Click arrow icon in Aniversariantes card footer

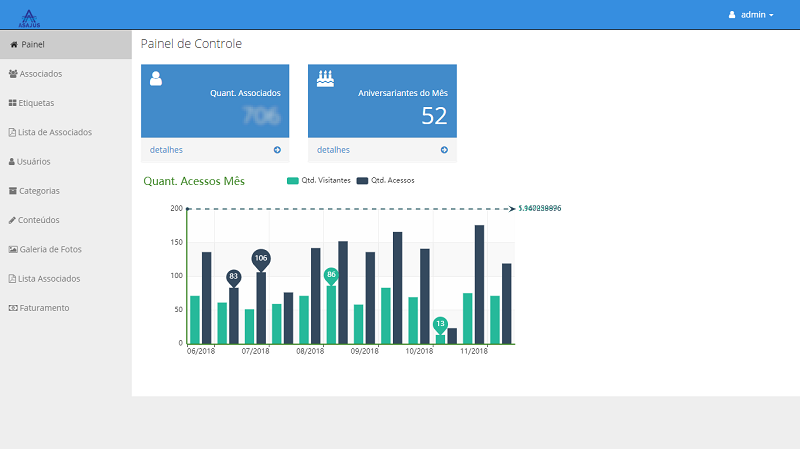pyautogui.click(x=444, y=150)
